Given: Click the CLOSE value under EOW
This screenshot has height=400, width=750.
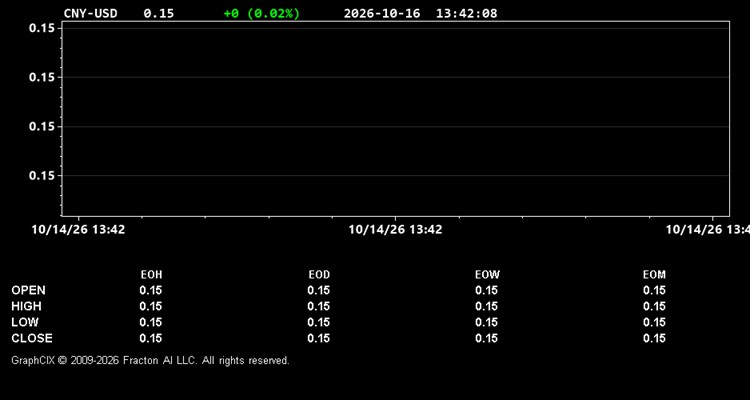Looking at the screenshot, I should (x=486, y=338).
